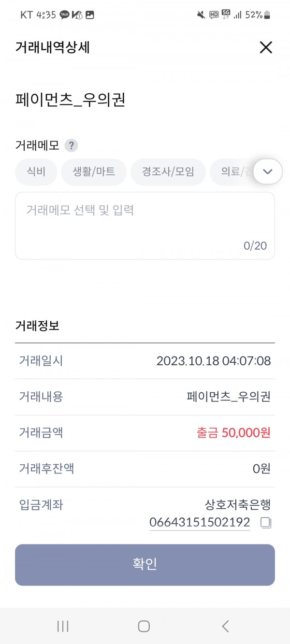This screenshot has width=290, height=644.
Task: Tap the KakaoTalk notification status icon
Action: pos(65,15)
